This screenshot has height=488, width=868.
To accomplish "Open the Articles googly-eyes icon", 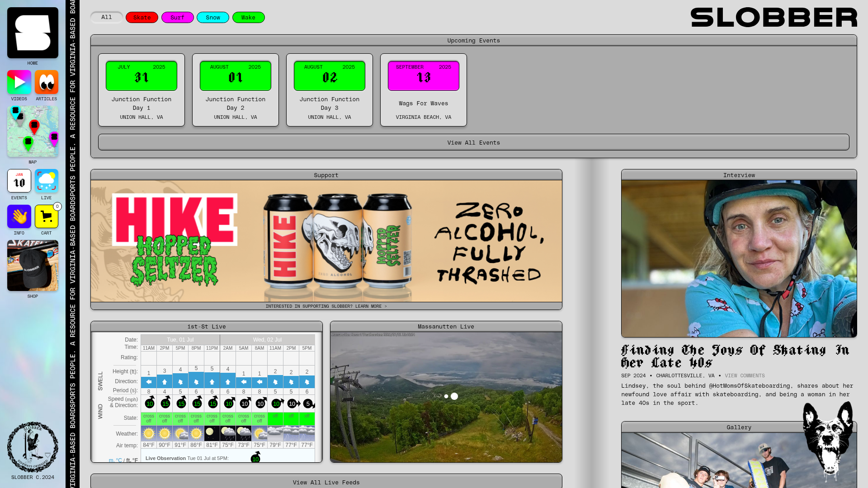I will point(47,82).
